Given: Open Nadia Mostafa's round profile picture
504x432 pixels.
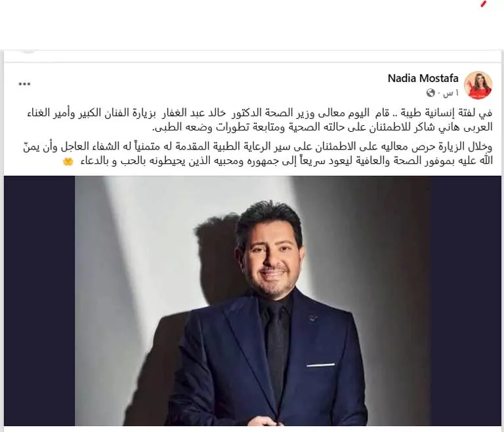Looking at the screenshot, I should click(478, 85).
